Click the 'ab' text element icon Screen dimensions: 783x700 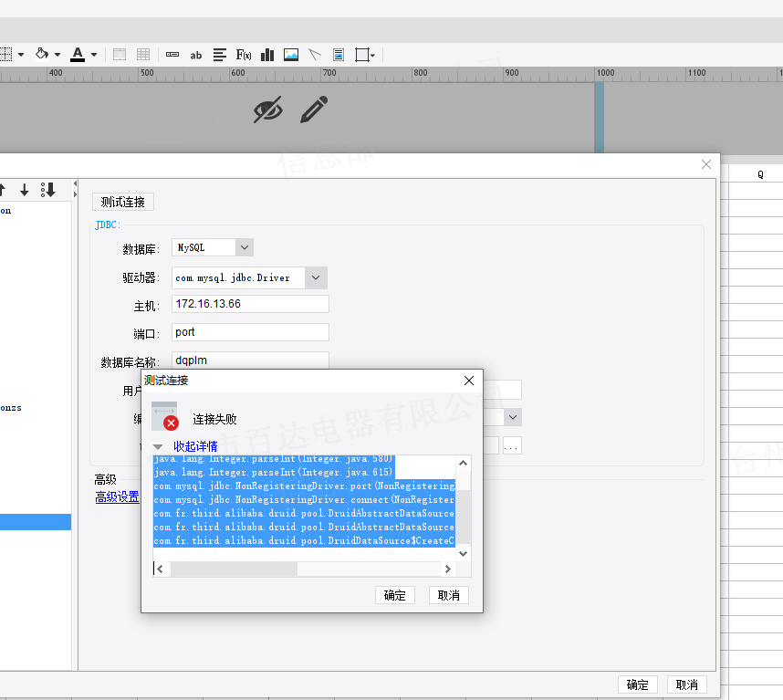196,55
